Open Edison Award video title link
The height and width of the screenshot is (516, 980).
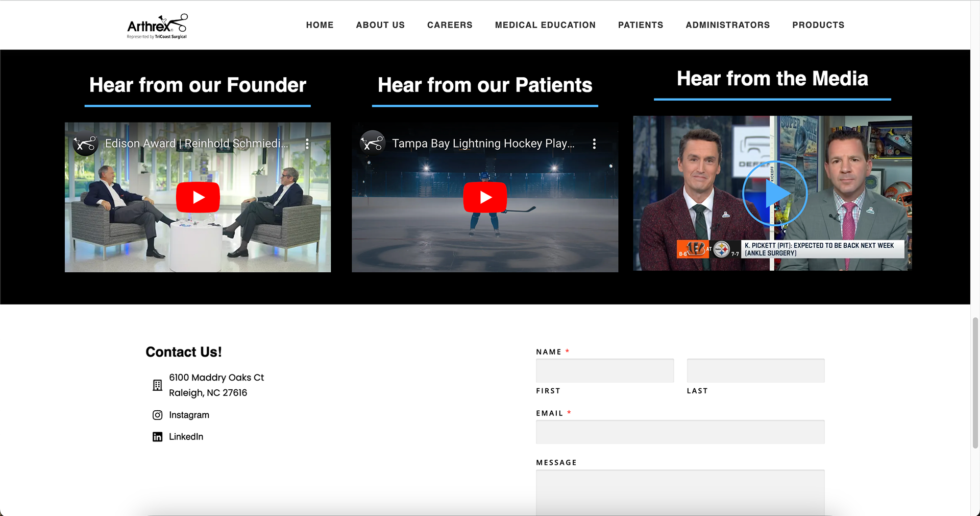pos(197,144)
